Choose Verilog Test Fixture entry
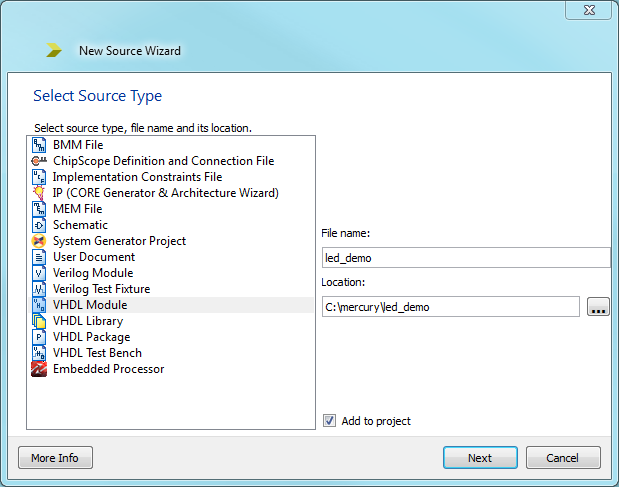 click(x=101, y=289)
